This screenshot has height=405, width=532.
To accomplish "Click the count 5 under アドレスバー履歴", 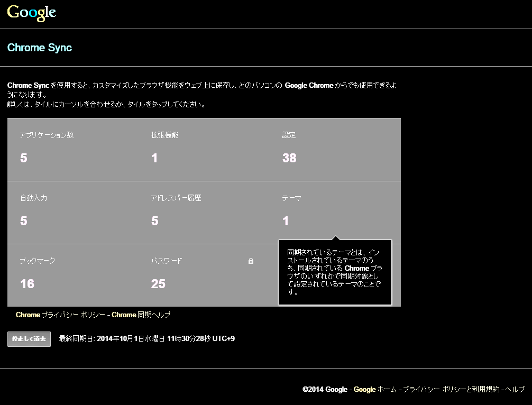I will coord(155,221).
